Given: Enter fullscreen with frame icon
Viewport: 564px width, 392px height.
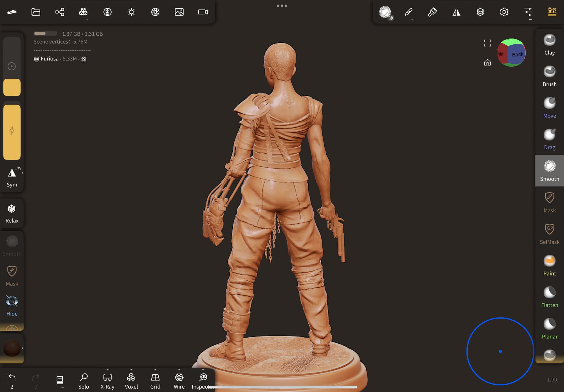Looking at the screenshot, I should (487, 43).
